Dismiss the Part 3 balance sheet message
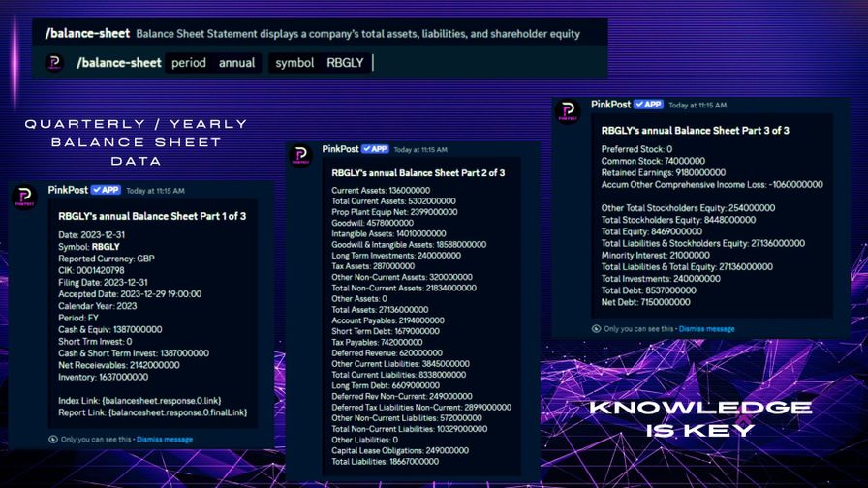868x488 pixels. click(x=707, y=328)
